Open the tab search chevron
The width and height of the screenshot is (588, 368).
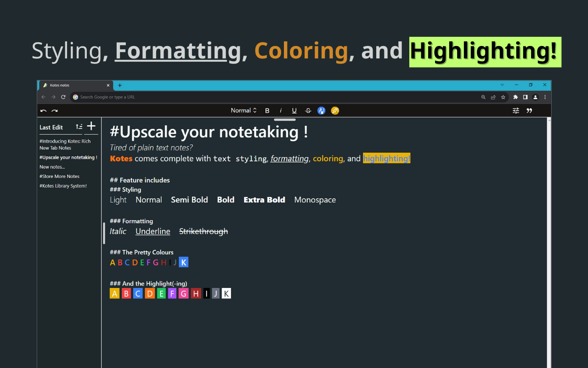(x=502, y=85)
